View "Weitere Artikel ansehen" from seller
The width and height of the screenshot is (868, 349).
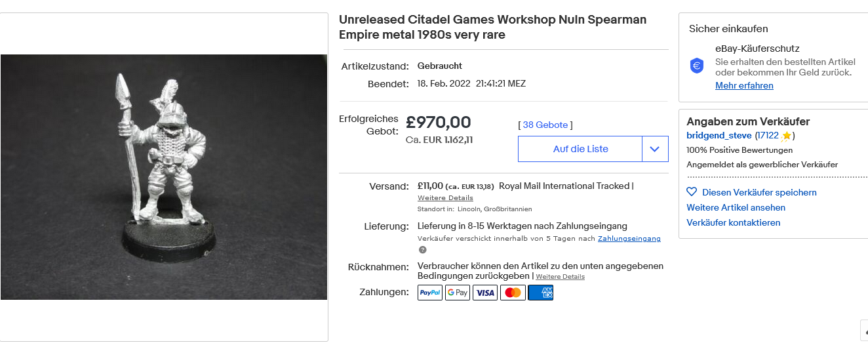(x=736, y=207)
